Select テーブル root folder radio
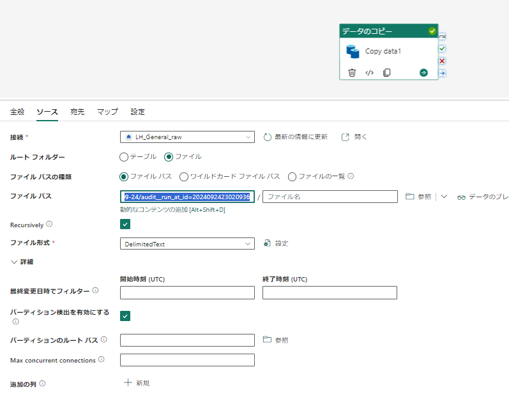The image size is (509, 420). tap(124, 157)
